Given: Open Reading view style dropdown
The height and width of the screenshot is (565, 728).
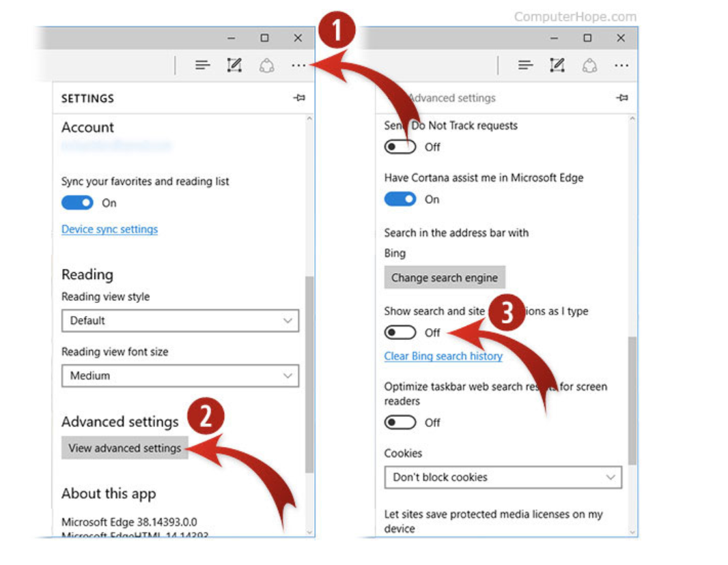Looking at the screenshot, I should 180,321.
